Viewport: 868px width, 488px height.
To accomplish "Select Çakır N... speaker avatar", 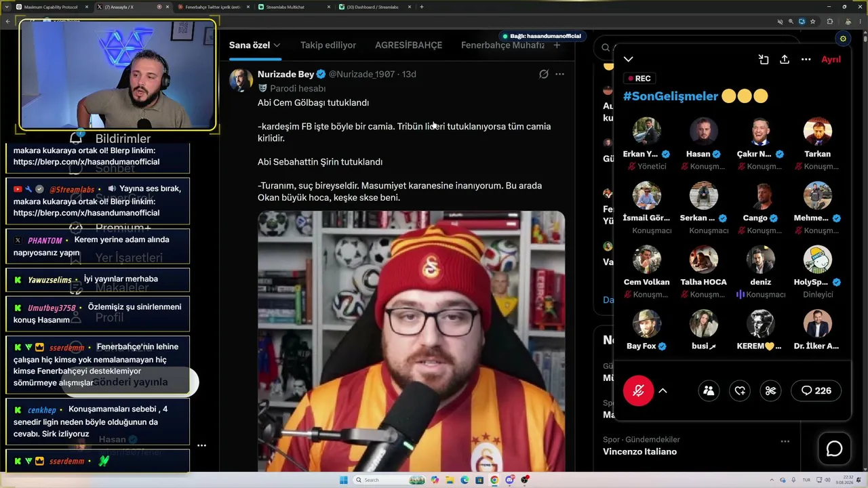I will coord(760,131).
